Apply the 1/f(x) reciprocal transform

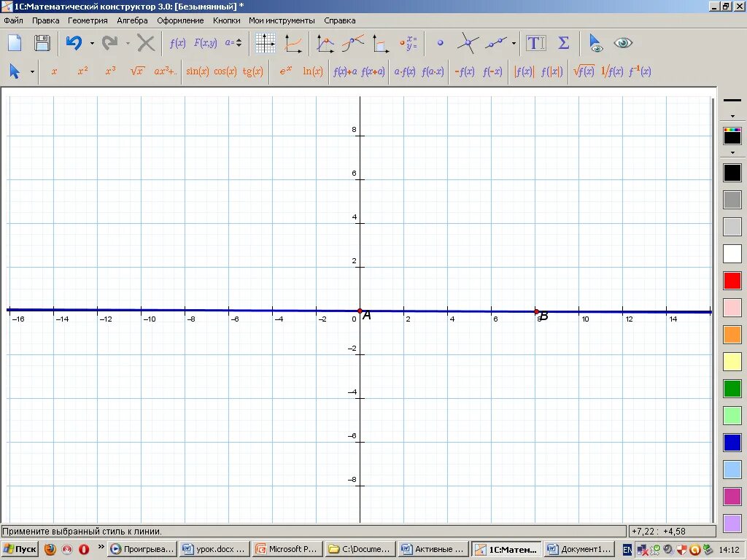pyautogui.click(x=612, y=71)
